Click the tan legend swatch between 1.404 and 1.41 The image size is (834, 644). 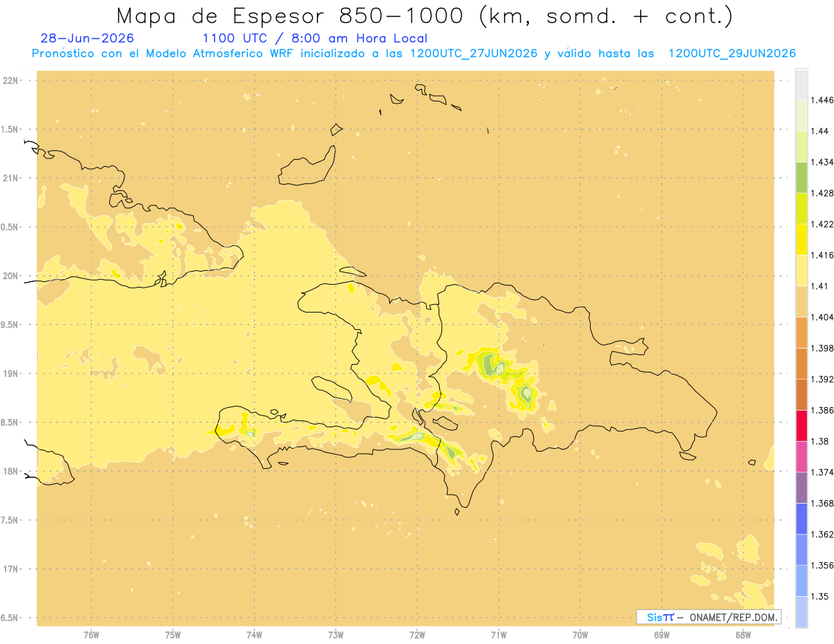(801, 302)
